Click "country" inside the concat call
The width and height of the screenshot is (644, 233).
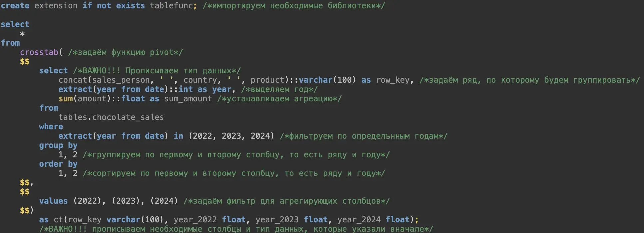(200, 80)
